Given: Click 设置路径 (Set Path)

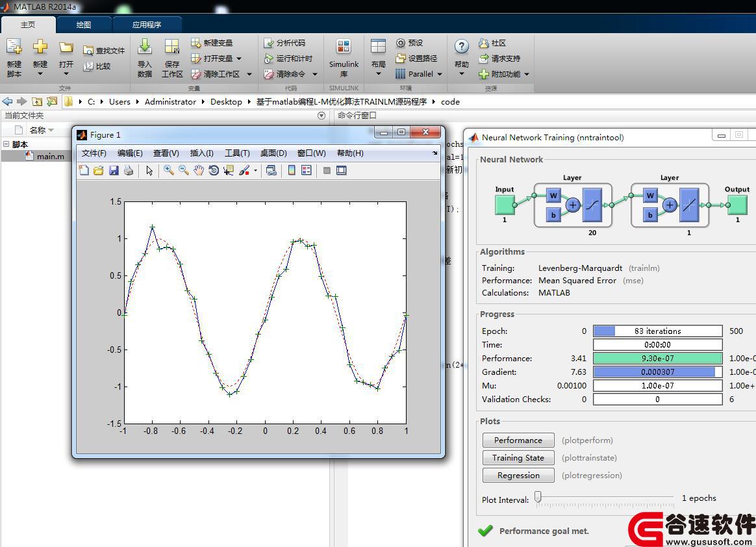Looking at the screenshot, I should coord(416,58).
